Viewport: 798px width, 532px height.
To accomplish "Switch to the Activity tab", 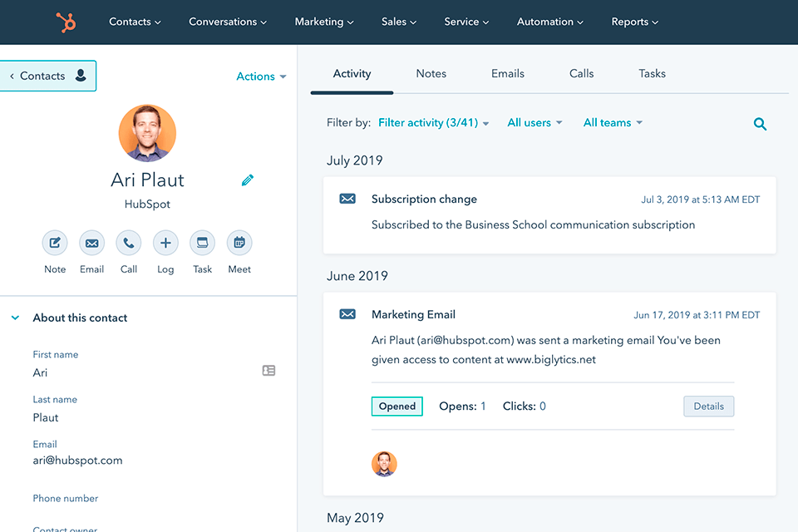I will coord(352,74).
